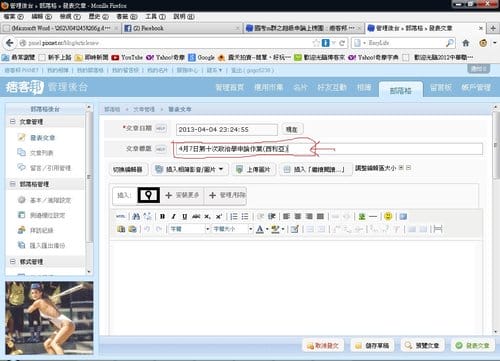Paste from Word icon

pos(132,229)
